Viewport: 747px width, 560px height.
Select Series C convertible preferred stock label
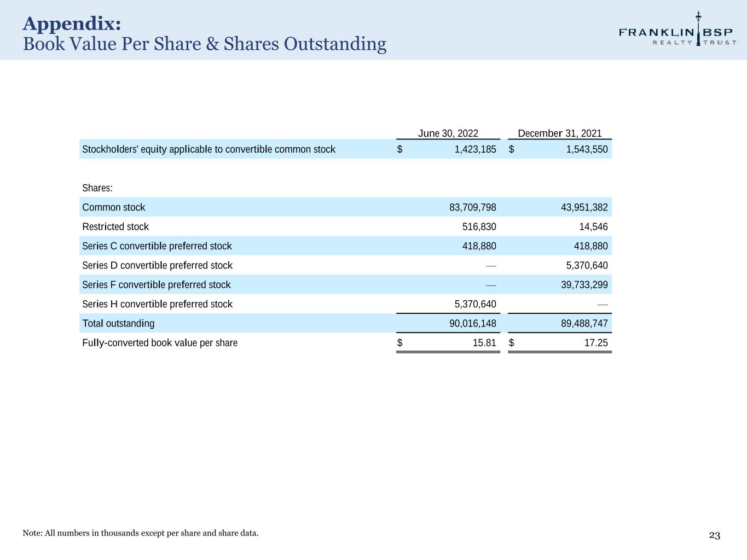click(157, 246)
